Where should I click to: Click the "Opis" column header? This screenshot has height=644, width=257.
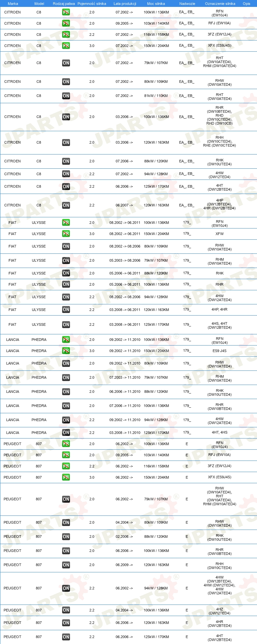(246, 4)
